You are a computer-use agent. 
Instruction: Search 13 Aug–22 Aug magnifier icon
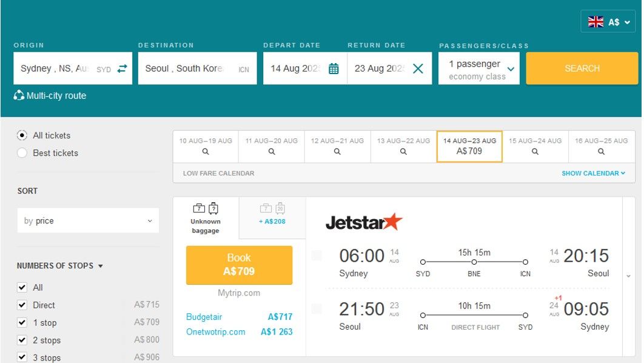tap(403, 151)
